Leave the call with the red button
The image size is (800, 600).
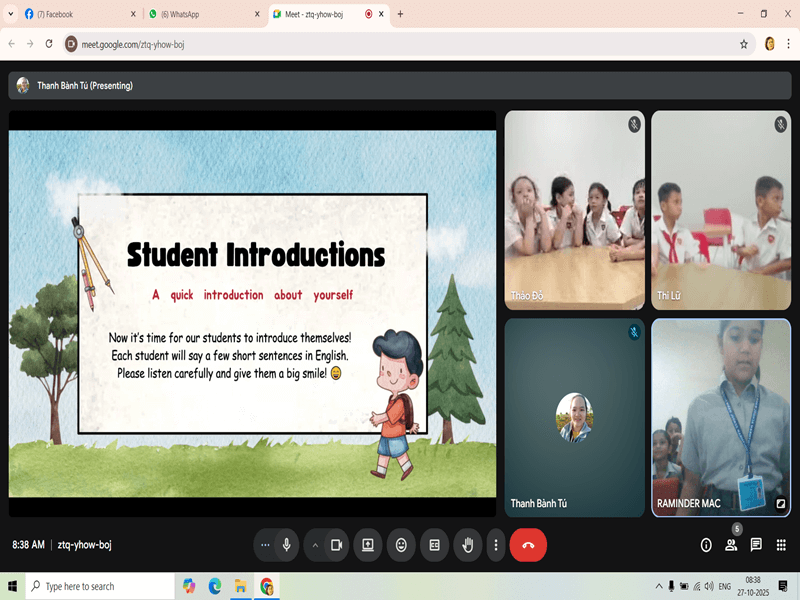pos(528,545)
